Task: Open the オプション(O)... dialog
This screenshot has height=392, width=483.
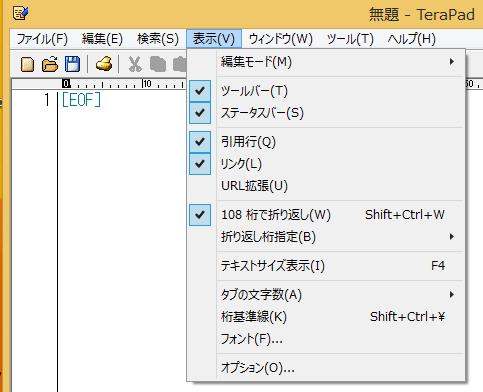Action: tap(327, 368)
